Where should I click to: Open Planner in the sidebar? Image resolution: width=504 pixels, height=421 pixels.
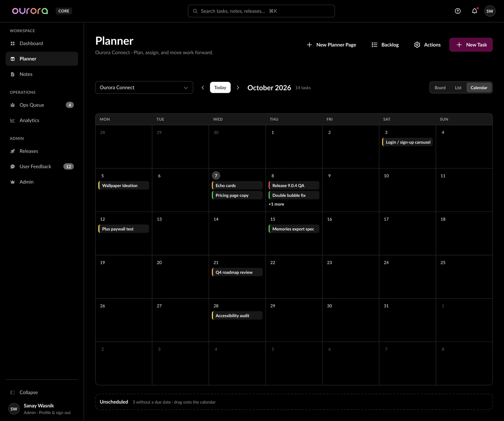(42, 59)
